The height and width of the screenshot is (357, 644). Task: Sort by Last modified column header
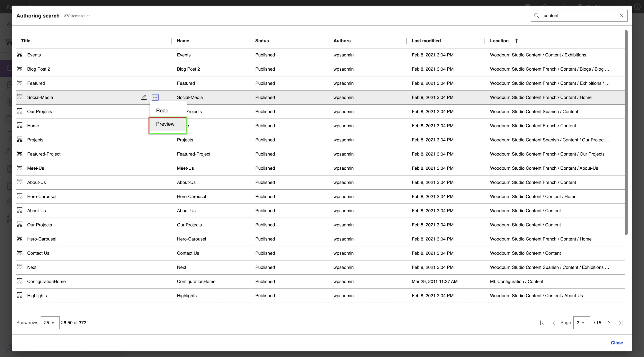tap(426, 41)
